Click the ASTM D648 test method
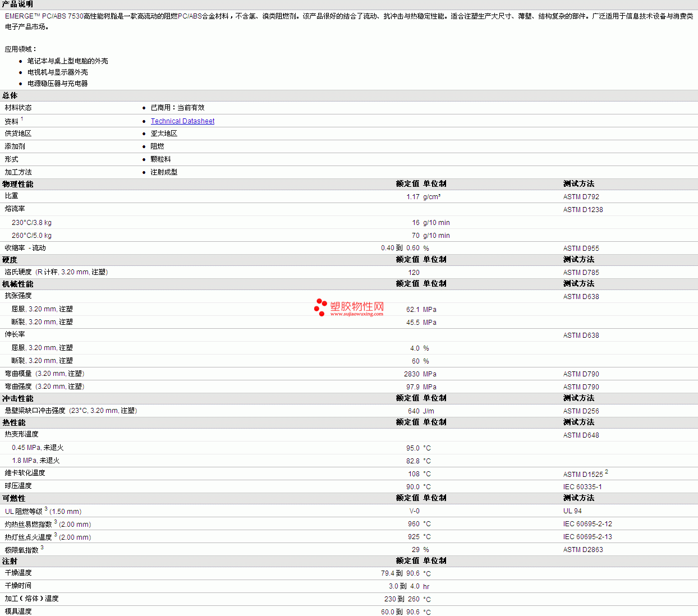The height and width of the screenshot is (616, 698). (581, 435)
